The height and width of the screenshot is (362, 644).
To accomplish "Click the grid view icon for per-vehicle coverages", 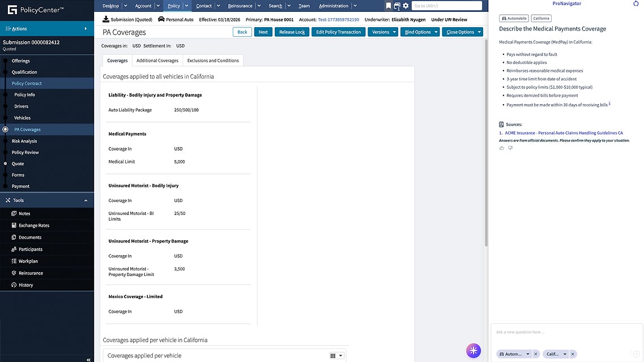I will tap(333, 356).
